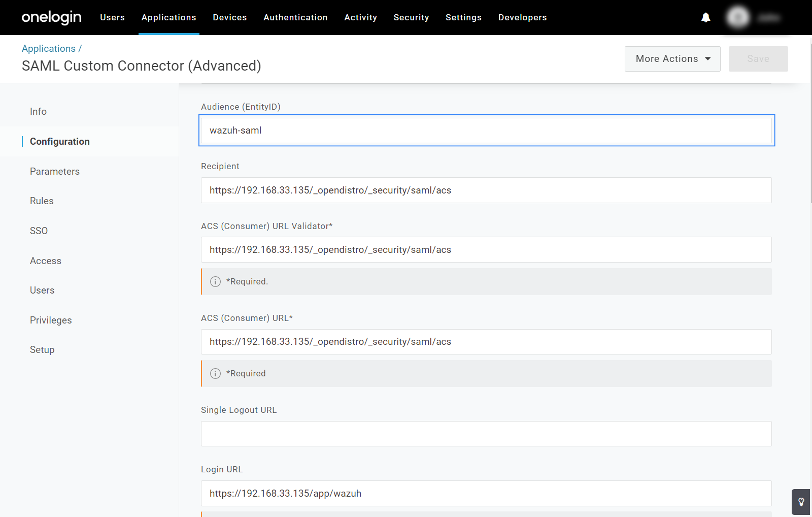
Task: Click the OneLogin logo
Action: [x=51, y=18]
